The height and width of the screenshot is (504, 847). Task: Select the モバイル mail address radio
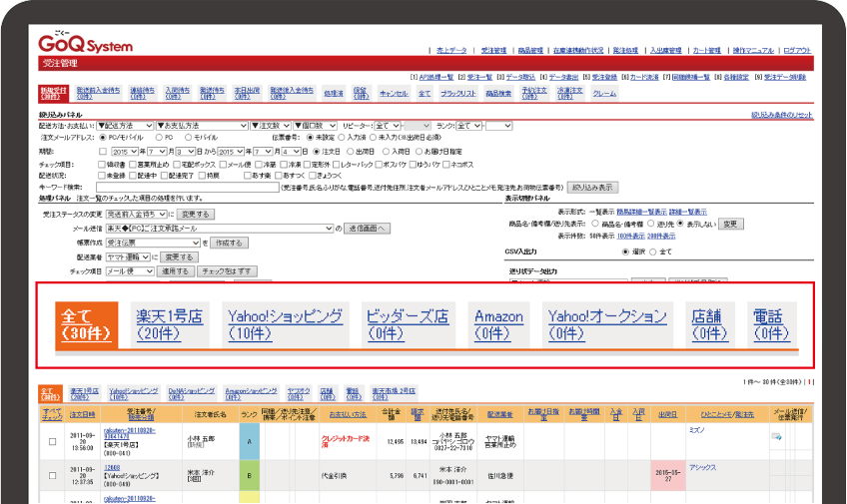(x=188, y=138)
